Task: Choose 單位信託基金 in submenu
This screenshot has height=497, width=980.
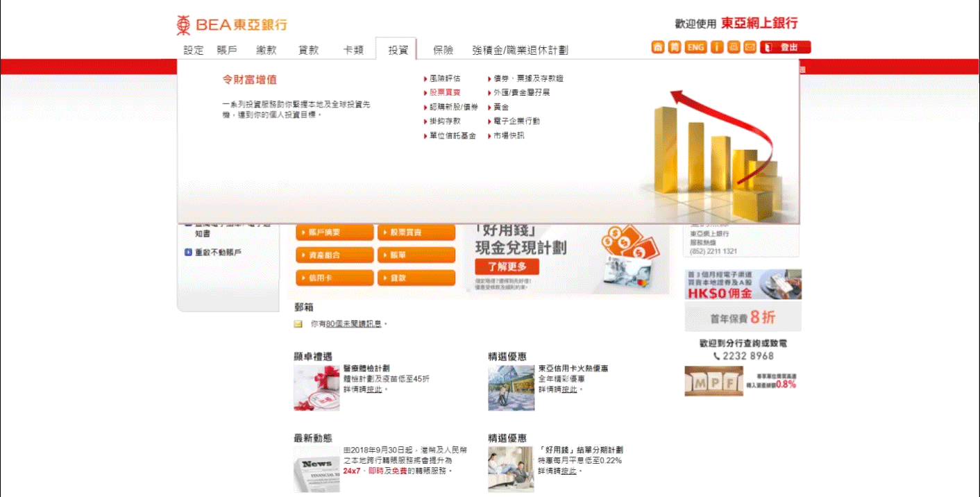Action: pyautogui.click(x=453, y=135)
